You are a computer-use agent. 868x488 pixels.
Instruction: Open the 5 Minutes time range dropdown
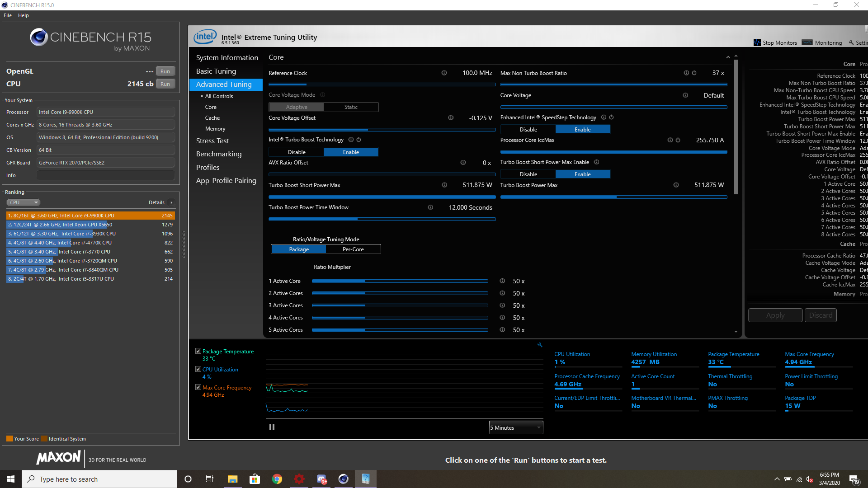pos(516,428)
